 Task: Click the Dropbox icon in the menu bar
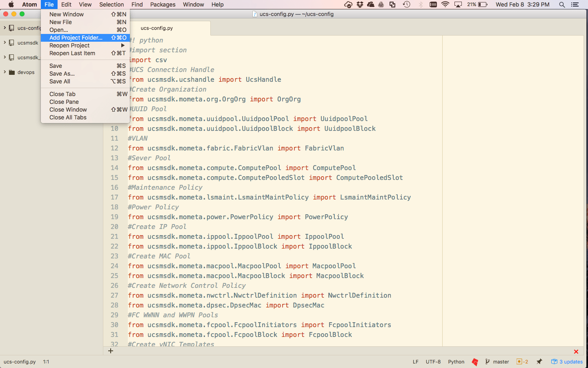(x=360, y=4)
